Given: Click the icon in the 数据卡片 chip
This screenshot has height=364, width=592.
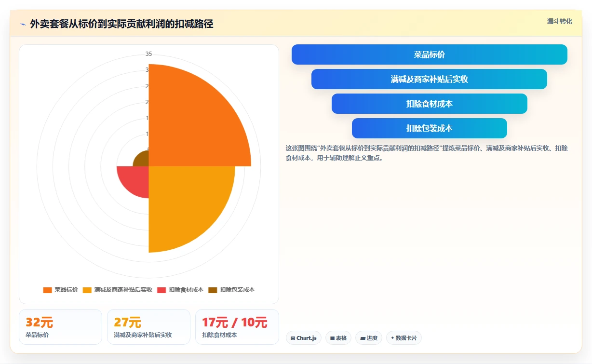Looking at the screenshot, I should click(392, 338).
